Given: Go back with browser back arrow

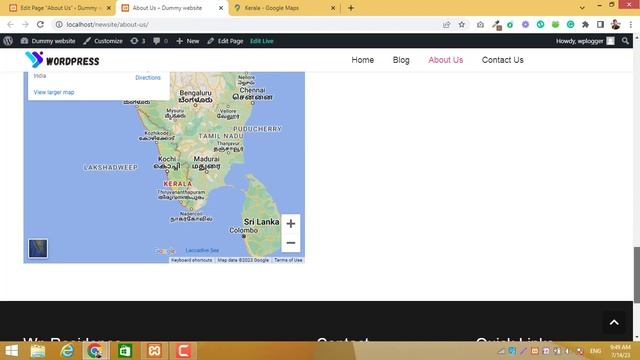Looking at the screenshot, I should click(x=10, y=24).
